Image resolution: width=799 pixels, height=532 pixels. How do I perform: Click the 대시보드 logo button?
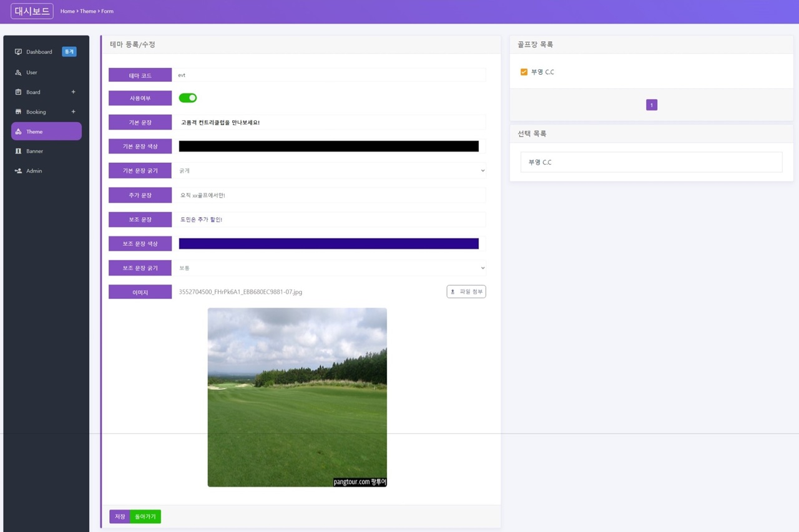tap(32, 11)
